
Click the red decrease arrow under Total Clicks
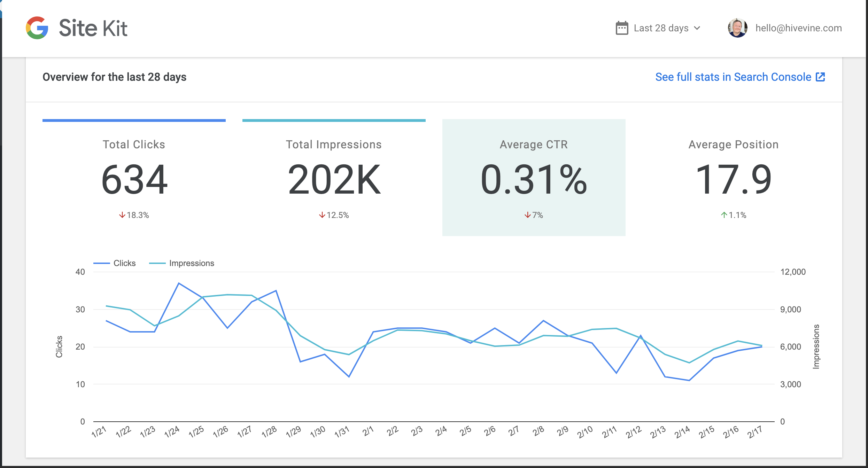click(x=122, y=215)
